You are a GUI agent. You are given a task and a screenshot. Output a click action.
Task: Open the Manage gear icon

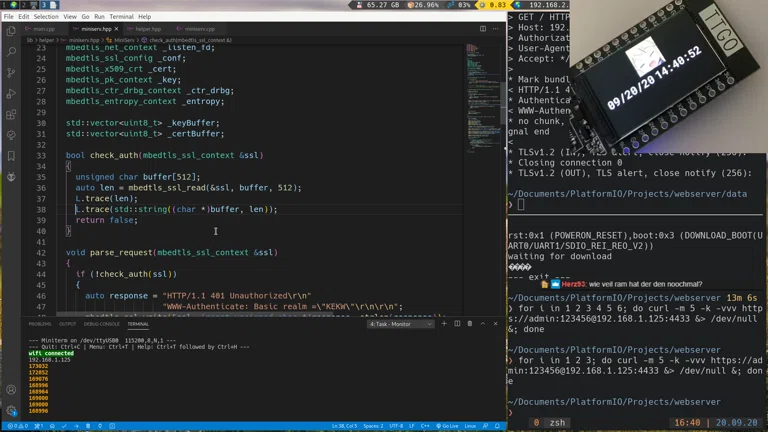pyautogui.click(x=11, y=410)
